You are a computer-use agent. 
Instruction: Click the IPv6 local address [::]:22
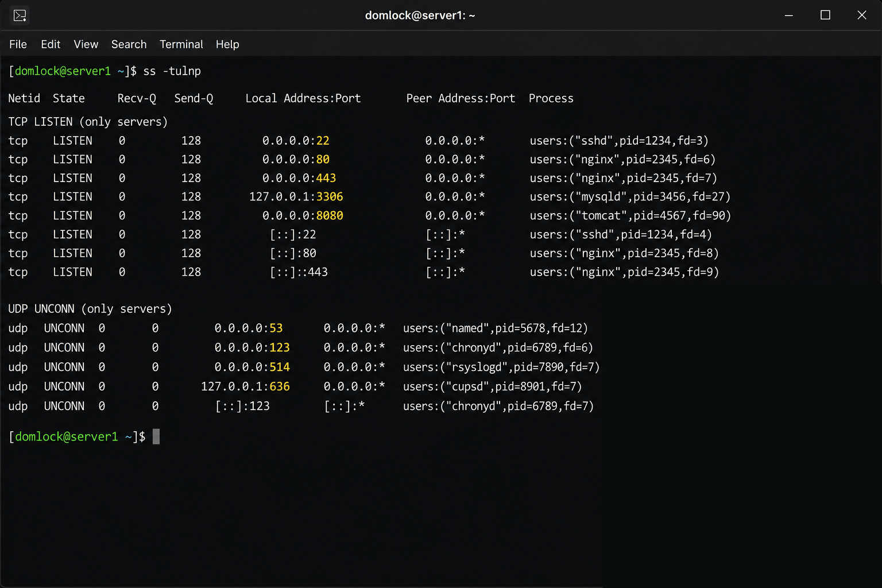[x=293, y=234]
